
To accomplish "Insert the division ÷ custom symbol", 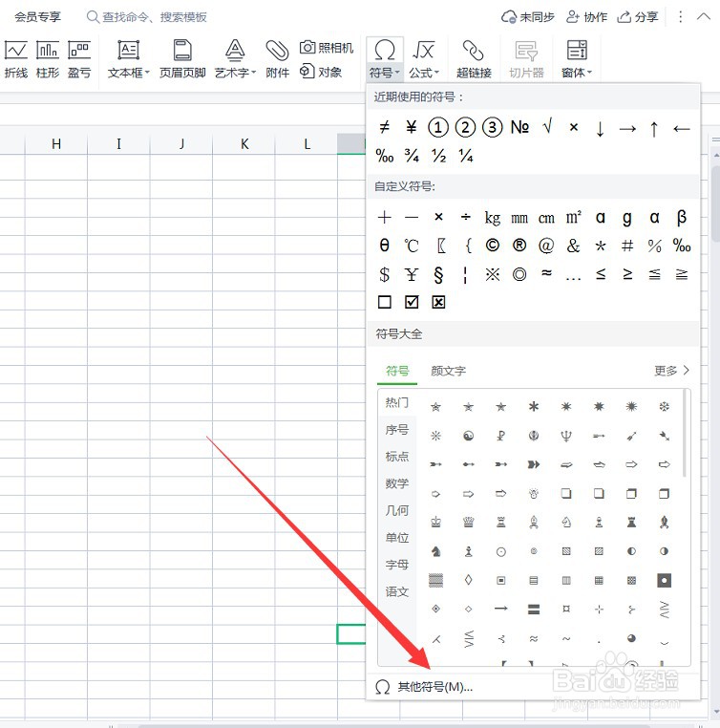I will point(465,217).
